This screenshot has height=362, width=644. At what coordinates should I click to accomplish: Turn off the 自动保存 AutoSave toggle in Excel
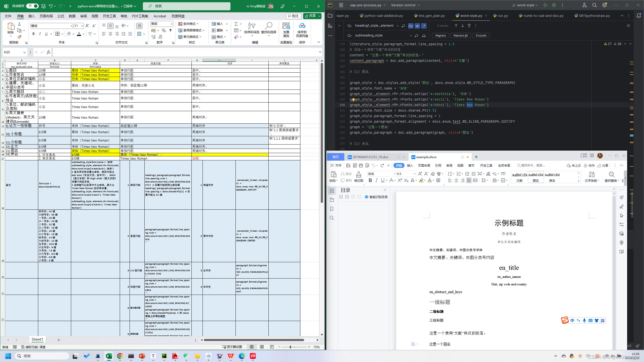tap(33, 6)
